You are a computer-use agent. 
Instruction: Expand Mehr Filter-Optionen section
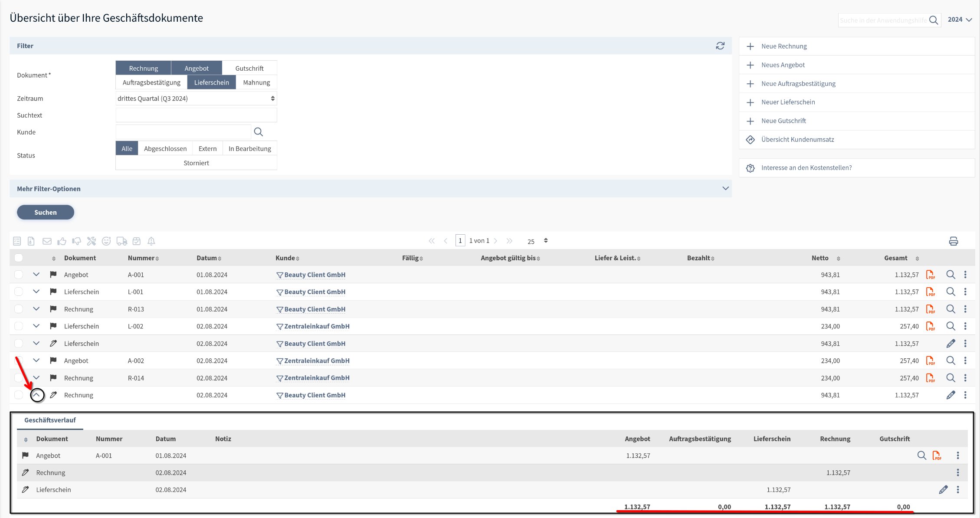point(725,189)
